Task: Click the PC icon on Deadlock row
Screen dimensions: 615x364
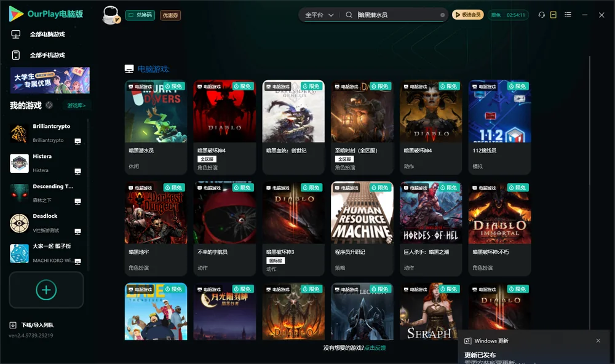Action: (x=77, y=231)
